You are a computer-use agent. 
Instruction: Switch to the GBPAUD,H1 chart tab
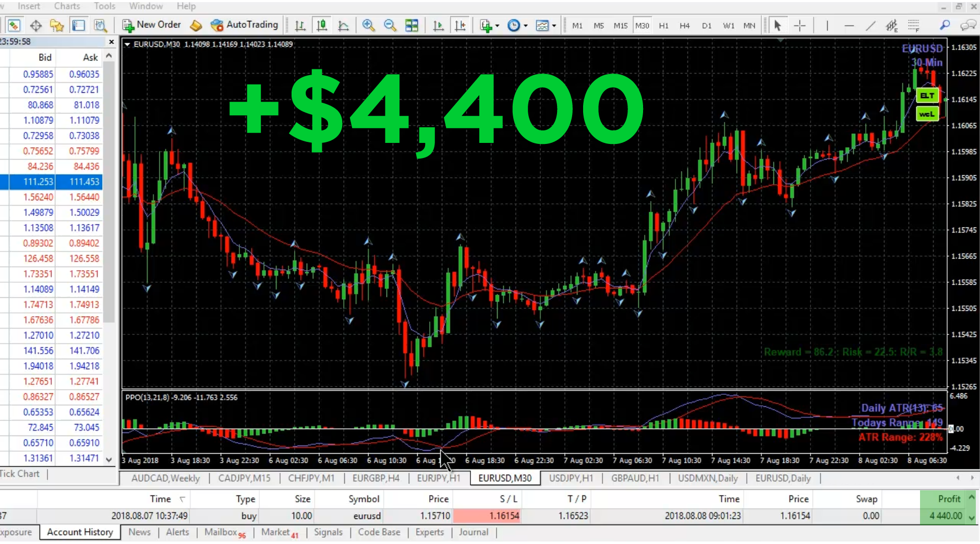[635, 478]
